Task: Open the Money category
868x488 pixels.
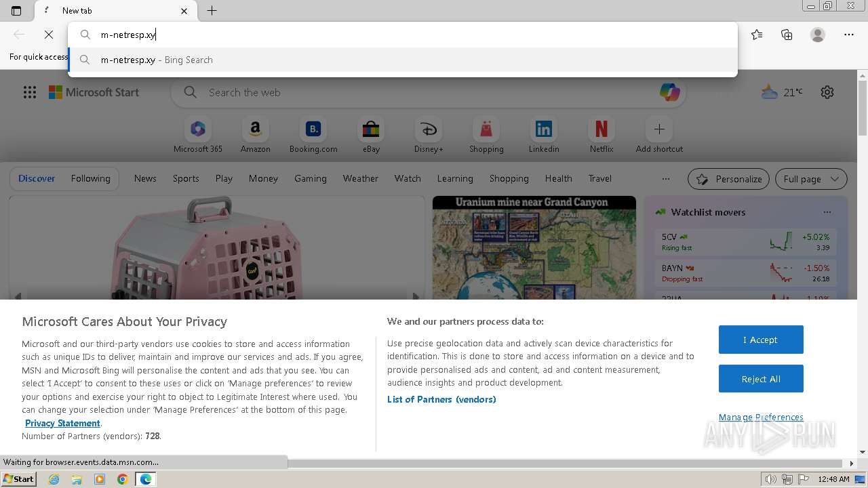Action: (263, 178)
